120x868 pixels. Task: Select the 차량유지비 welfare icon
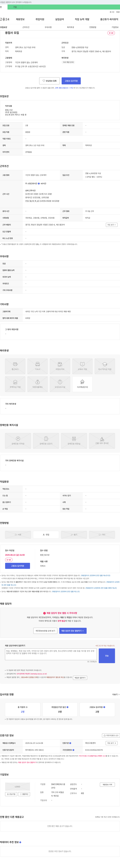60,366
